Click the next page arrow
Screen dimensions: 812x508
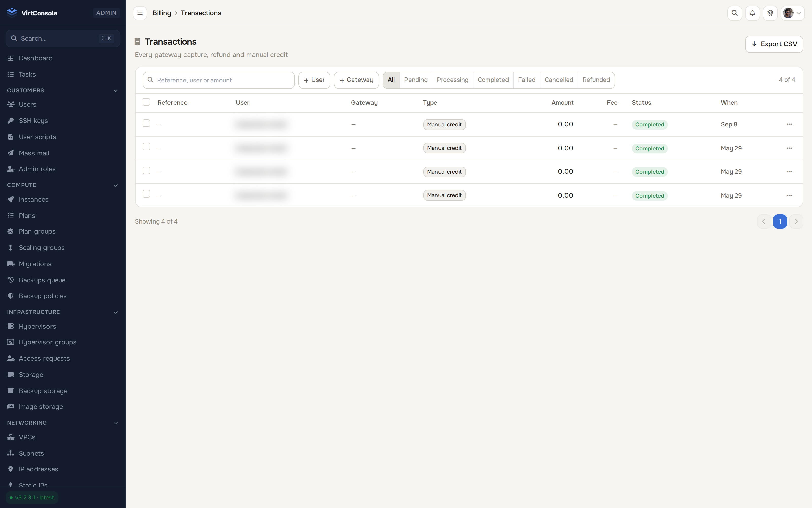[796, 221]
